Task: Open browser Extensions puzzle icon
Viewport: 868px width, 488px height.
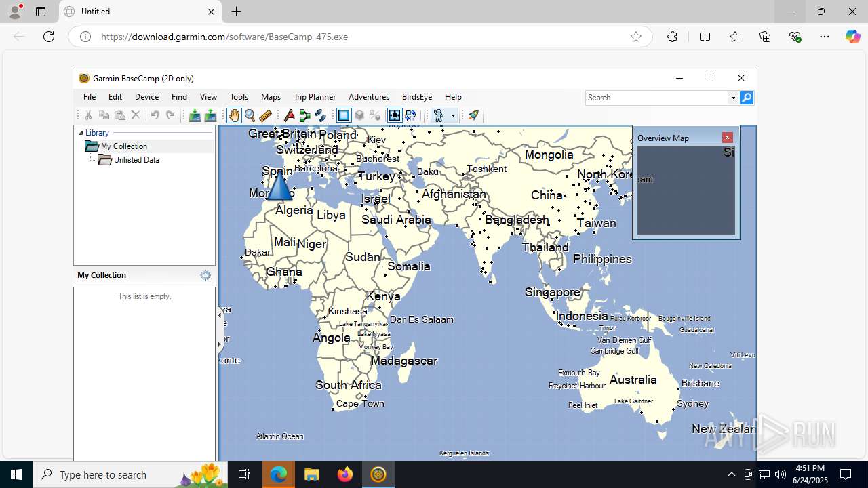Action: click(672, 37)
